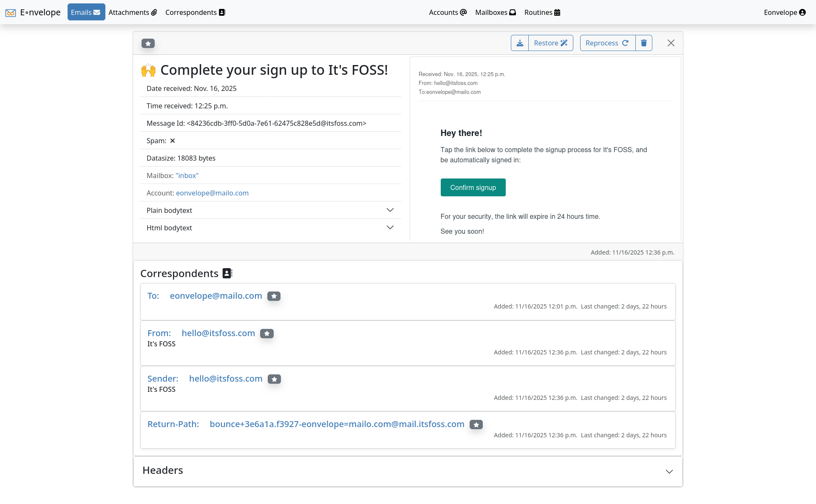This screenshot has width=816, height=504.
Task: Open the "inbox" mailbox link
Action: coord(187,175)
